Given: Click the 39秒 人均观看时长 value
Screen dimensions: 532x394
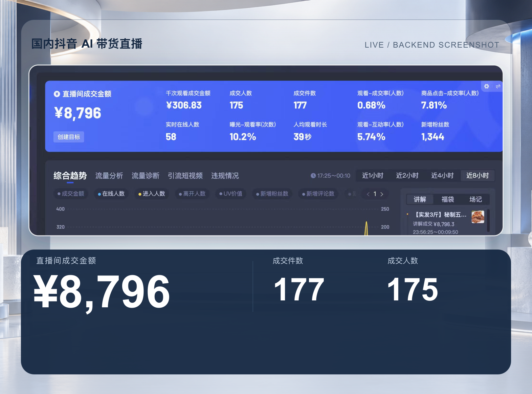Looking at the screenshot, I should point(302,137).
